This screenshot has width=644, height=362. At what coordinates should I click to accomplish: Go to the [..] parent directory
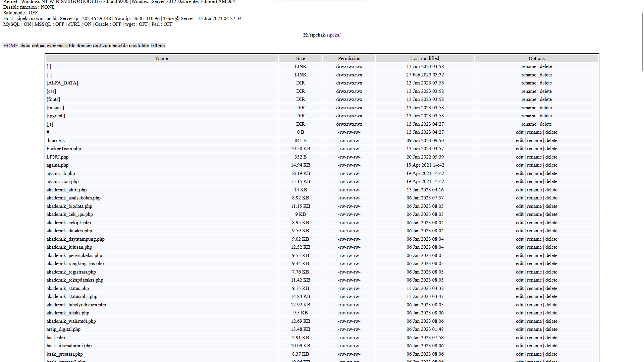(x=50, y=75)
